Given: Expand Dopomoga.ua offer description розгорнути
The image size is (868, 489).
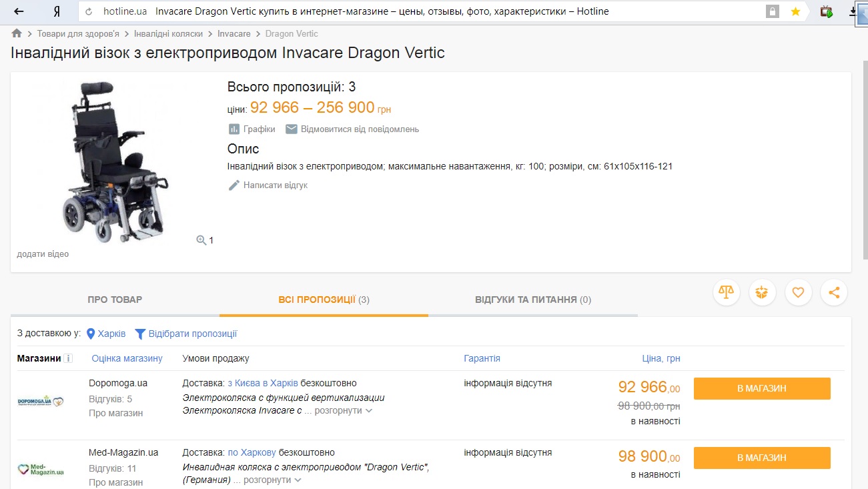Looking at the screenshot, I should pos(344,411).
